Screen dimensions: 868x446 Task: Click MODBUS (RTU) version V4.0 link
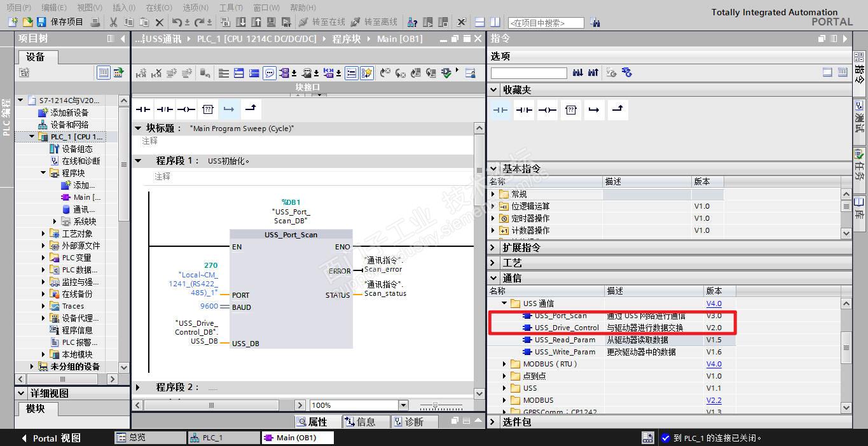pos(713,364)
